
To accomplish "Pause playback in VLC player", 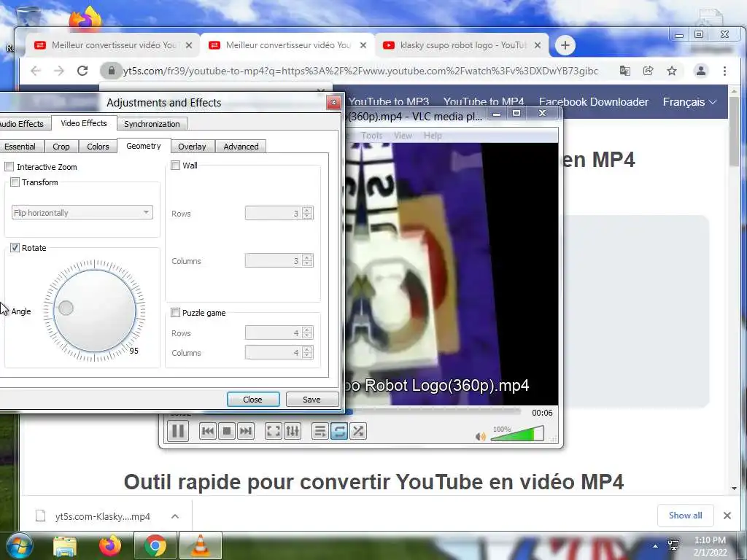I will 178,431.
